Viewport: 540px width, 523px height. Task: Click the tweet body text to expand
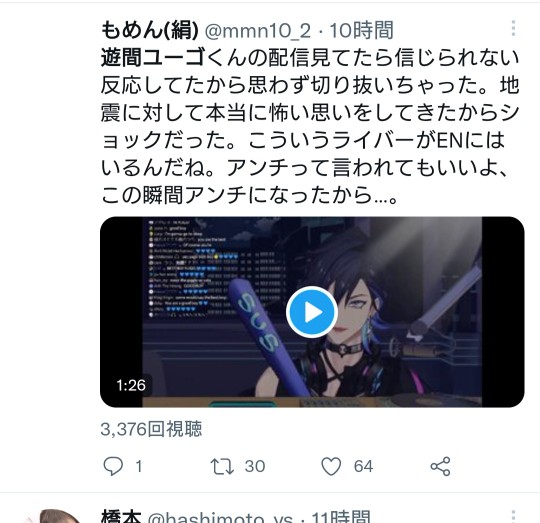coord(310,127)
